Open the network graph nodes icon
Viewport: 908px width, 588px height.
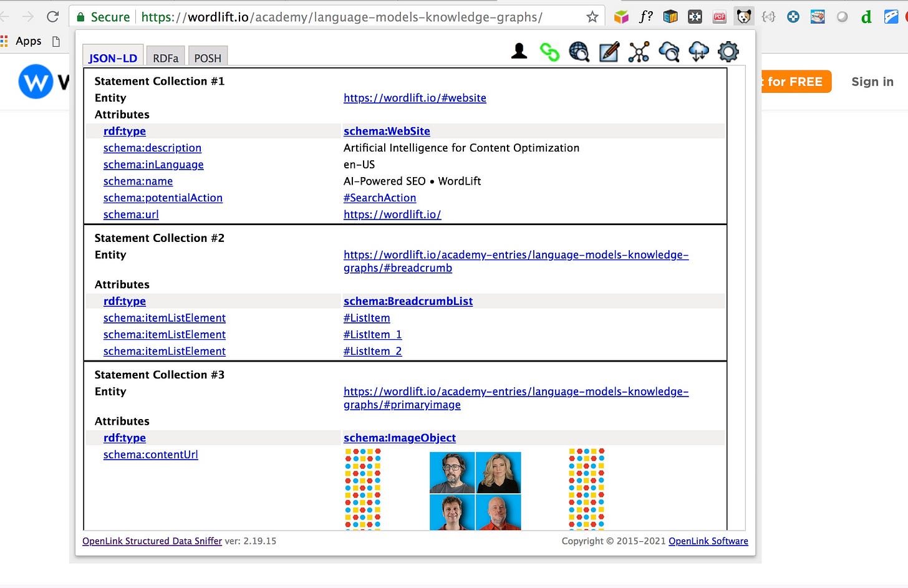click(639, 52)
